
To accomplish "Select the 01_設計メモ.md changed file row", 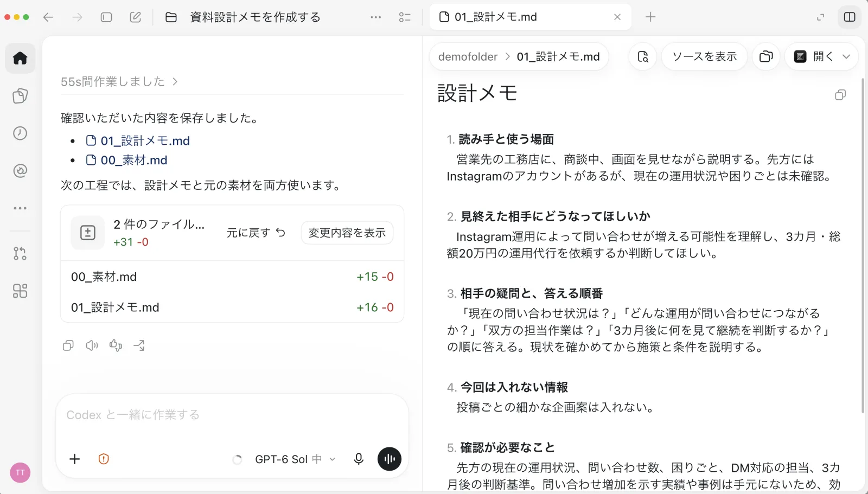I will (x=232, y=307).
